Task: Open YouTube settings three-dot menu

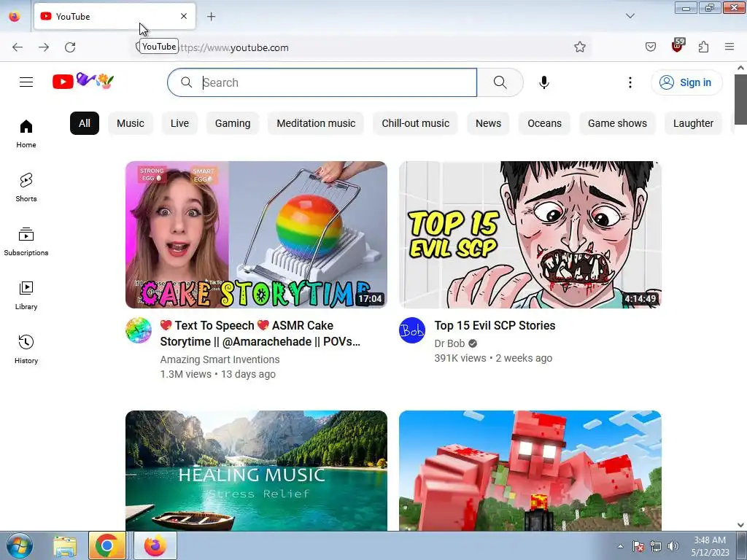Action: point(630,82)
